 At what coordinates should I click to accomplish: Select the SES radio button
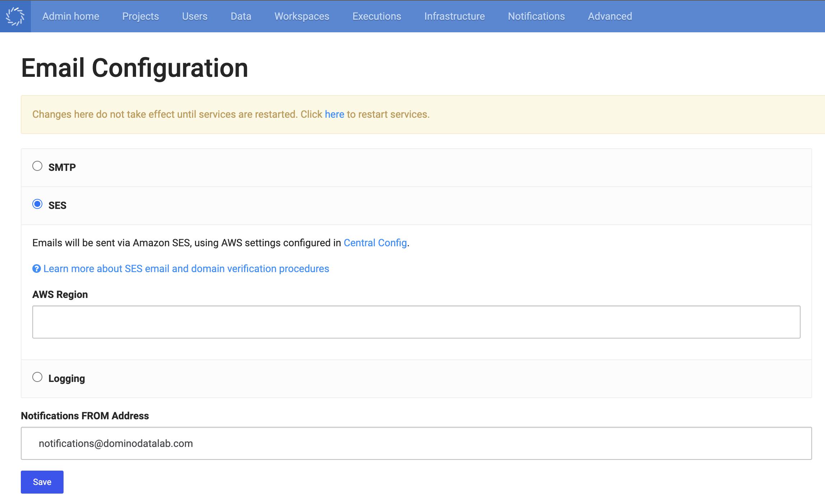click(x=37, y=204)
